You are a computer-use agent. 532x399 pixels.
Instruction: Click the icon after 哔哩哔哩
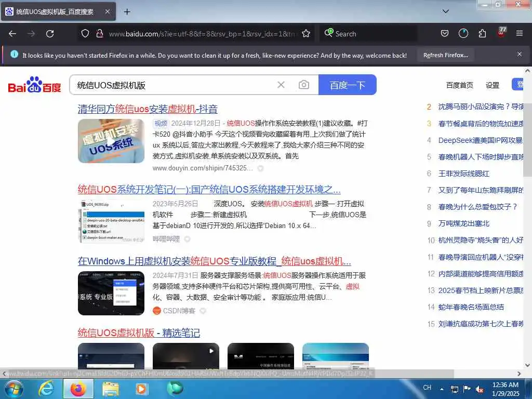(x=187, y=239)
